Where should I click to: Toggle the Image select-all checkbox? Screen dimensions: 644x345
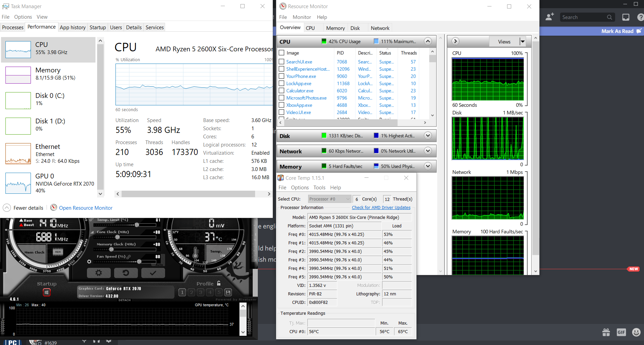pyautogui.click(x=281, y=53)
